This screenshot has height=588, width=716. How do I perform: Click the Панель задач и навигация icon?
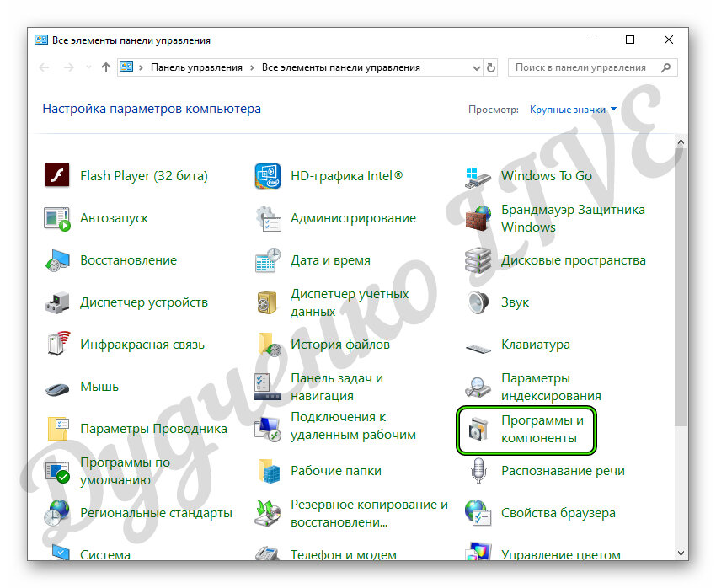click(x=268, y=387)
